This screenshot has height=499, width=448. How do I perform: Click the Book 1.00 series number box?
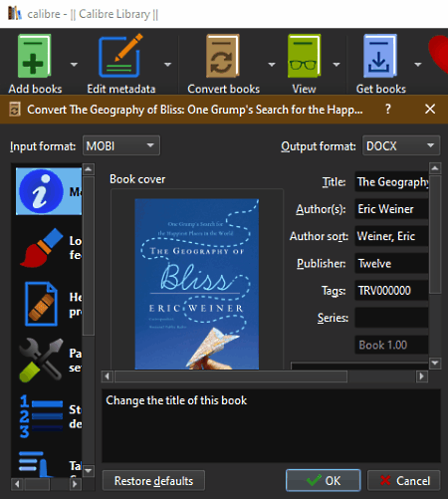391,345
